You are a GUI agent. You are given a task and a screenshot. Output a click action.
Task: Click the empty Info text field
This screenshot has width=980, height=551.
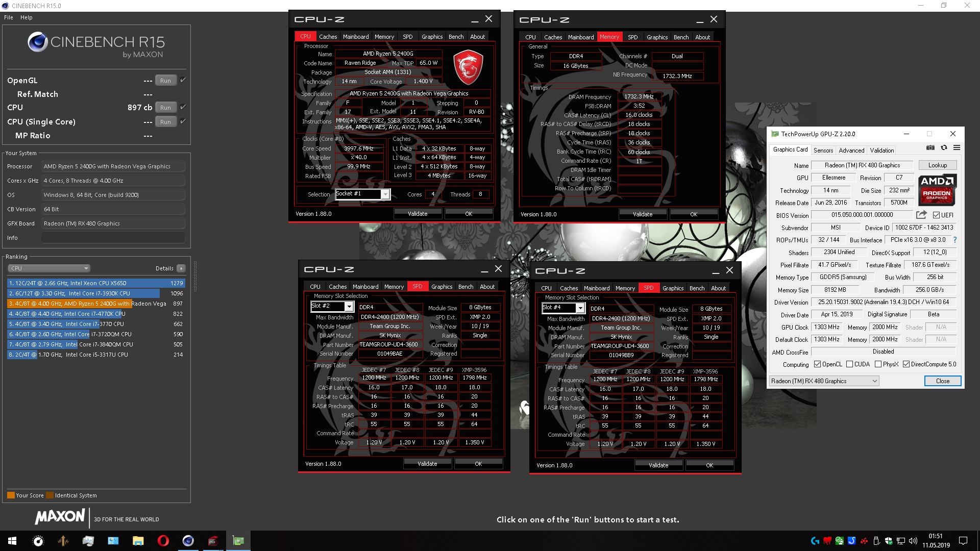click(113, 238)
